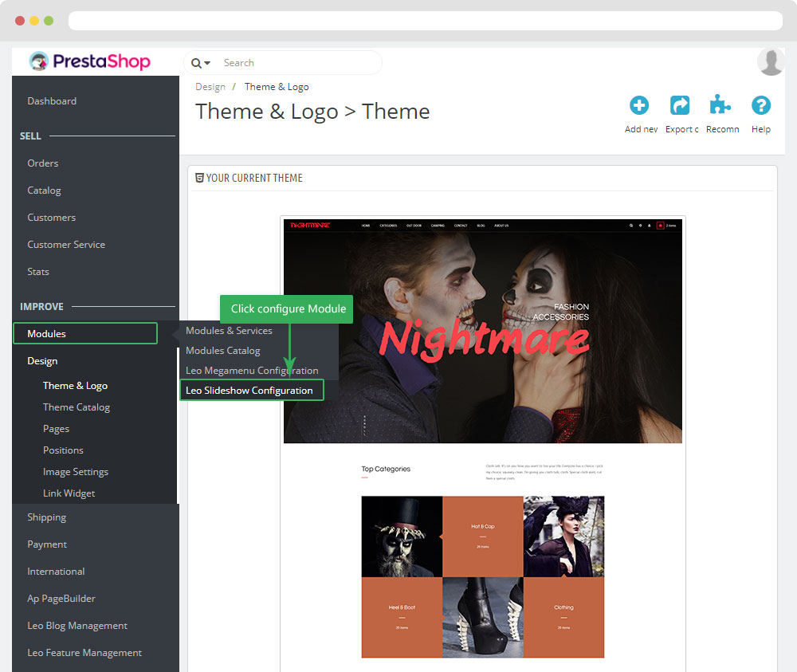
Task: Click the Heel & Boot category tile
Action: 402,617
